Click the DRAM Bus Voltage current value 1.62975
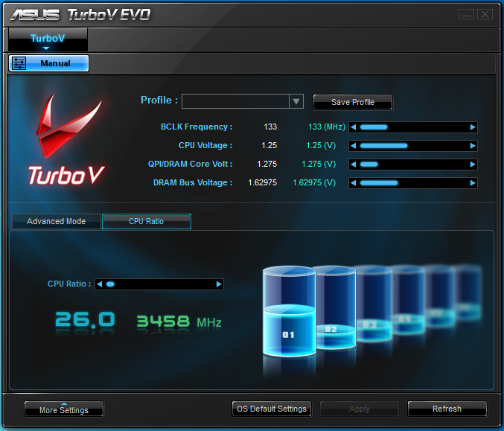The height and width of the screenshot is (431, 504). click(x=262, y=183)
